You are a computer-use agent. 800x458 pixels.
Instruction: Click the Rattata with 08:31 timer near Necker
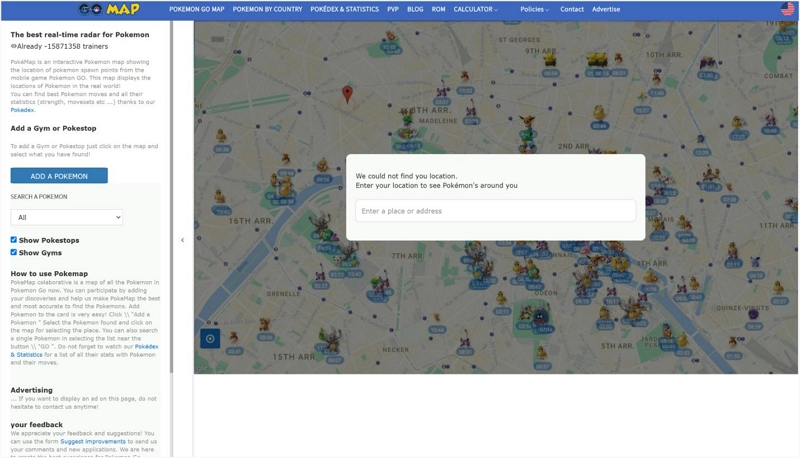465,339
